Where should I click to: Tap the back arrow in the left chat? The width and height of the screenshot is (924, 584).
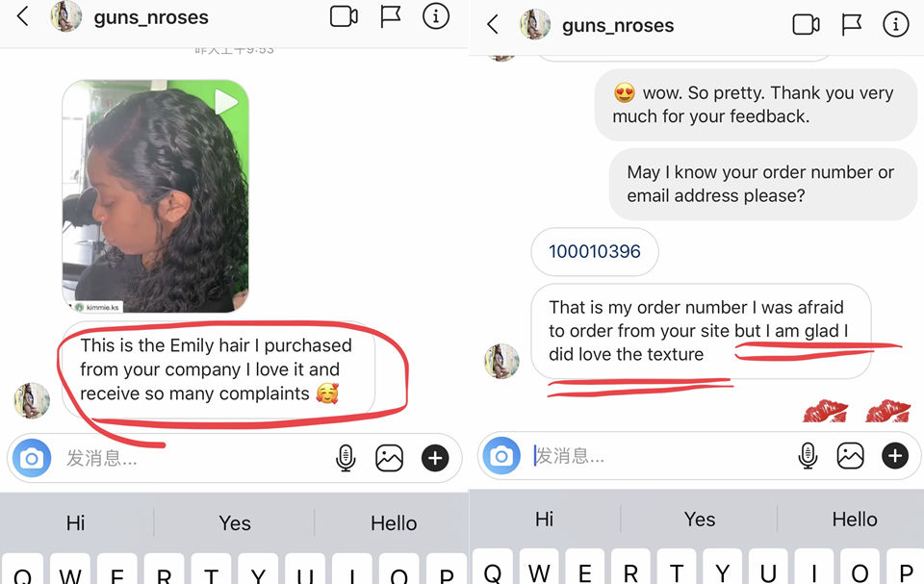22,16
